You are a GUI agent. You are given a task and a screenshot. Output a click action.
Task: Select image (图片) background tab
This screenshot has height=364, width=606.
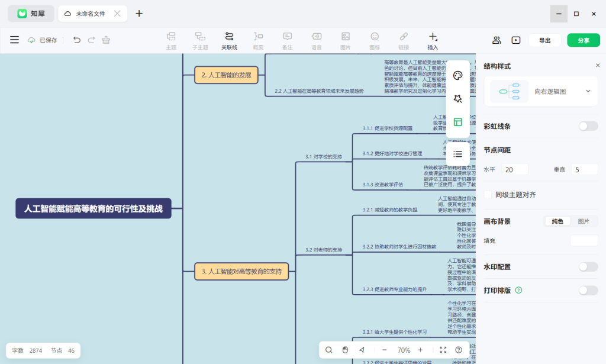(584, 221)
